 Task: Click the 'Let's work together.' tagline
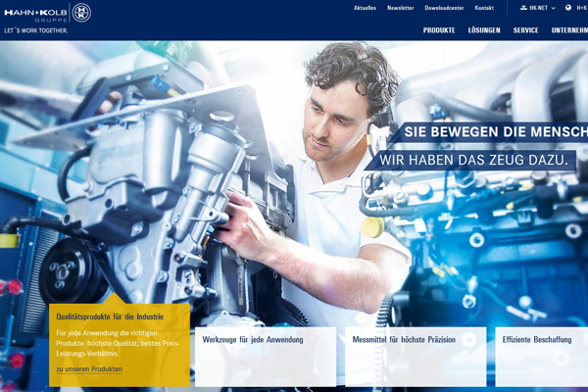click(36, 30)
